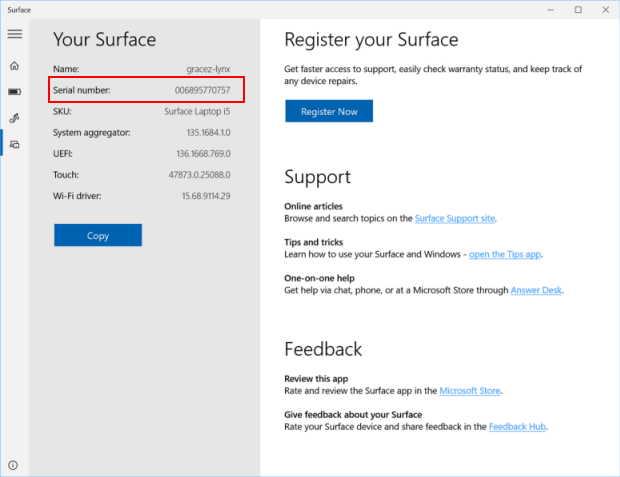
Task: Click the Wi-Fi driver label
Action: pos(77,196)
